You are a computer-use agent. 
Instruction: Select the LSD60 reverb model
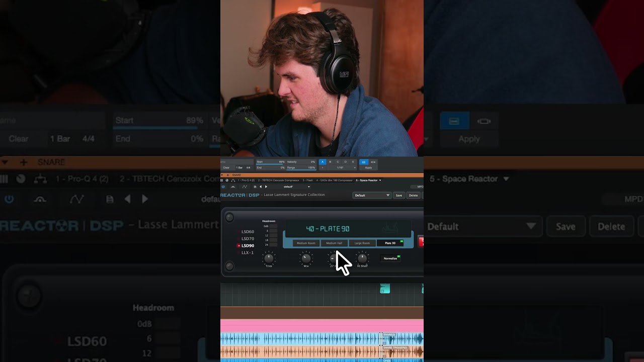(x=248, y=232)
